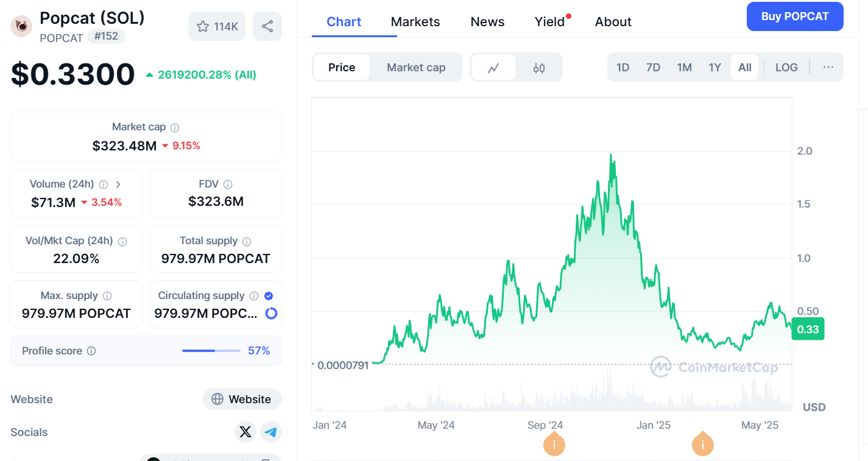Click the Jan '25 chart event marker

pos(703,444)
